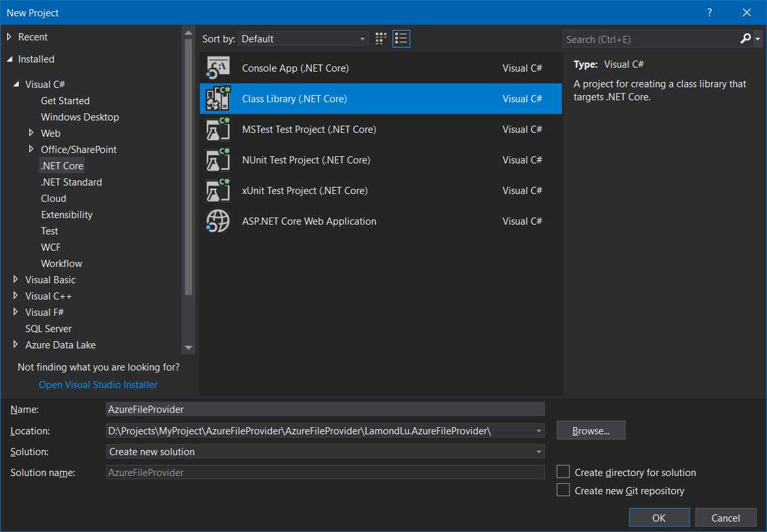Select WCF category
The height and width of the screenshot is (532, 767).
[x=51, y=247]
